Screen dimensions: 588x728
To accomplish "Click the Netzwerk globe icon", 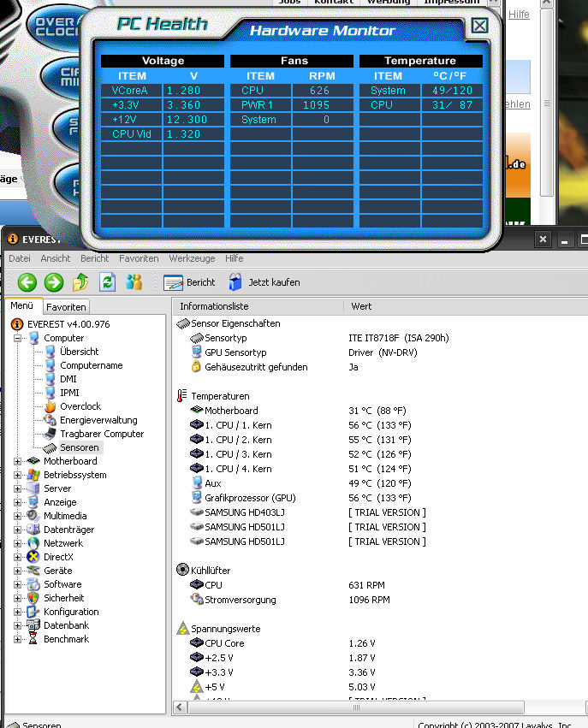I will pyautogui.click(x=33, y=543).
